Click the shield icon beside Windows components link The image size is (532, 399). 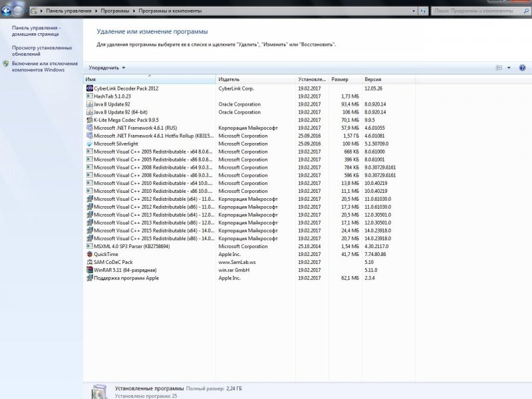pos(5,63)
